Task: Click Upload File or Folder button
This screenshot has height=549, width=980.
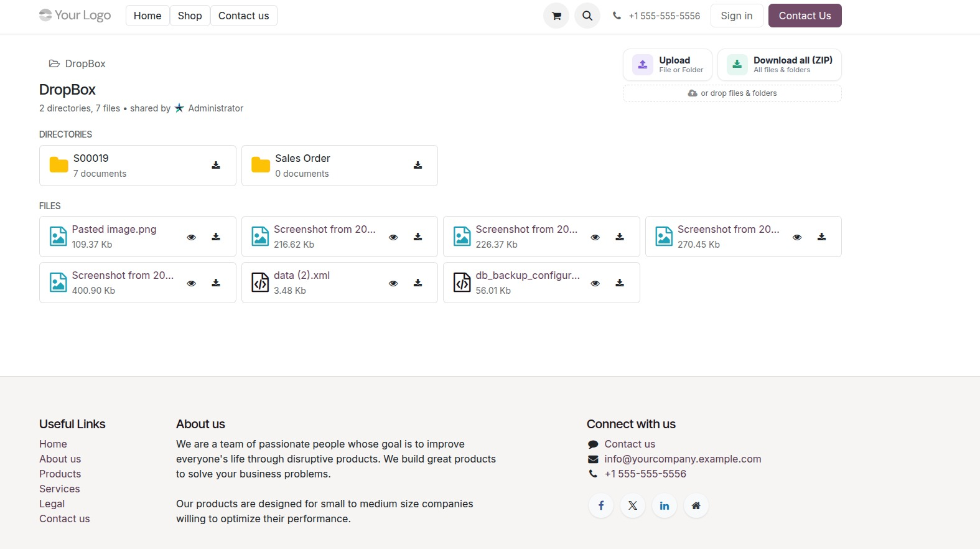Action: (x=668, y=65)
